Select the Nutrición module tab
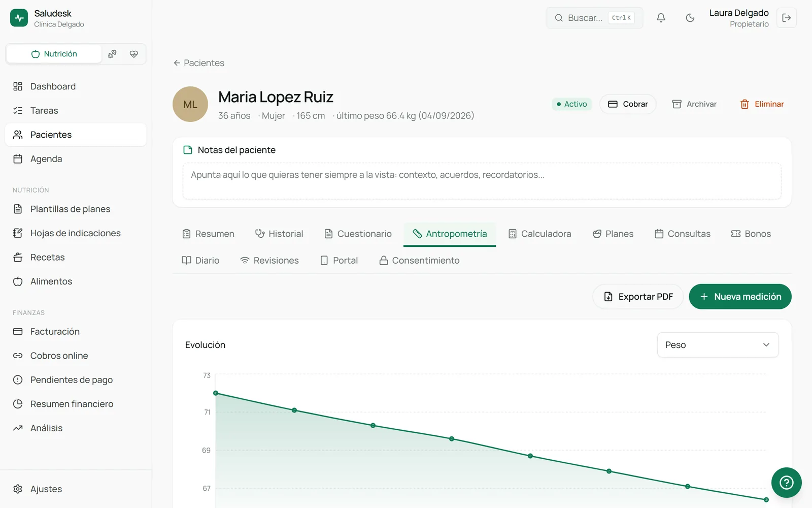Viewport: 812px width, 508px height. click(x=54, y=54)
